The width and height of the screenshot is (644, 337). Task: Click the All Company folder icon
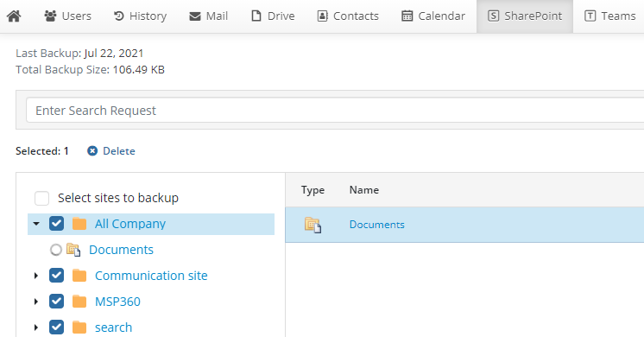pyautogui.click(x=79, y=224)
